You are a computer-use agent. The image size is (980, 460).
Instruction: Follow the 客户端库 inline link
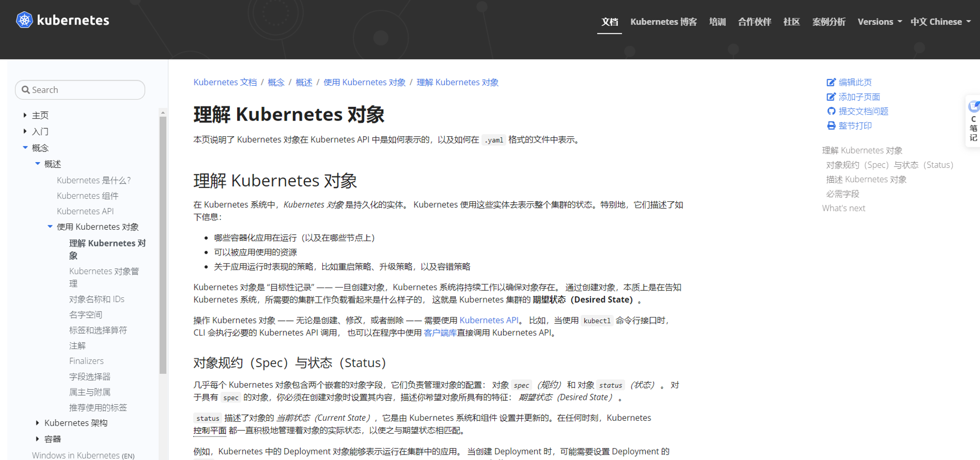click(x=440, y=333)
